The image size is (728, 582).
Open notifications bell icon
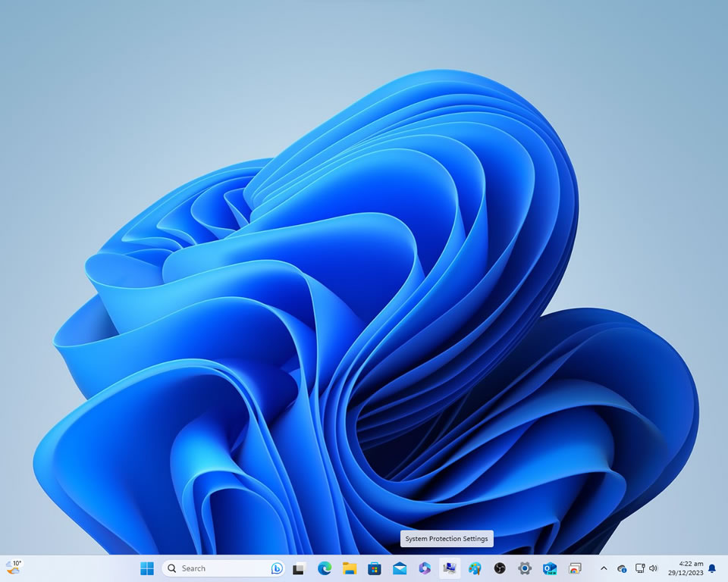pos(712,568)
